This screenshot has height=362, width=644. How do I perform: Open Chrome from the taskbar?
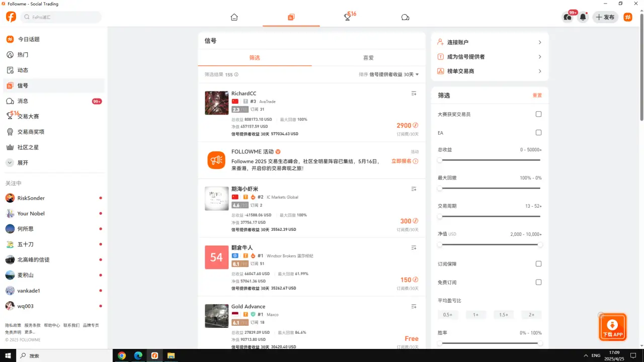pyautogui.click(x=121, y=355)
